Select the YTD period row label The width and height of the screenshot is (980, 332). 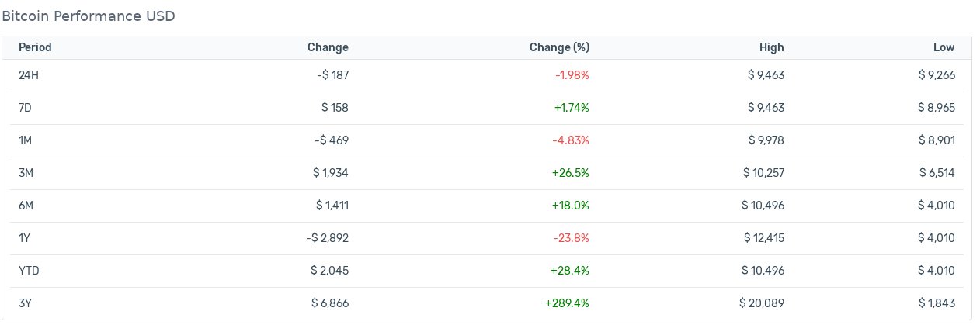(x=29, y=271)
